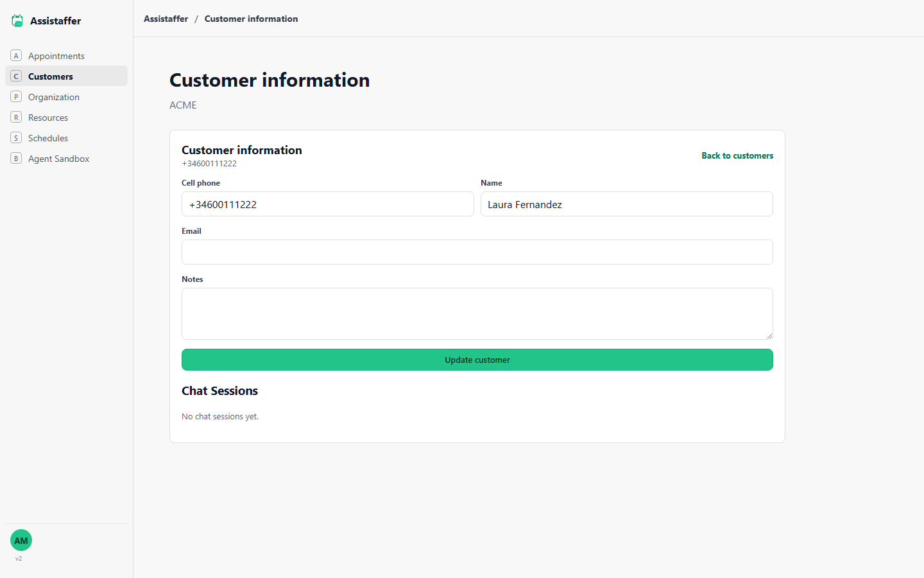The height and width of the screenshot is (578, 924).
Task: Follow the Back to customers link
Action: (737, 155)
